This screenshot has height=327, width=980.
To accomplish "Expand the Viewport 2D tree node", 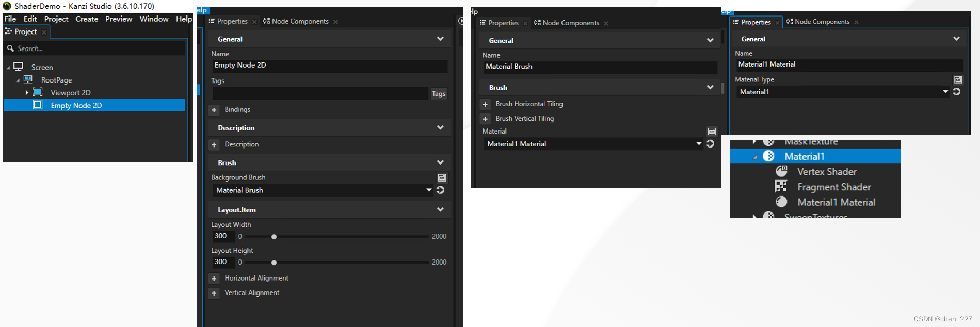I will click(27, 93).
